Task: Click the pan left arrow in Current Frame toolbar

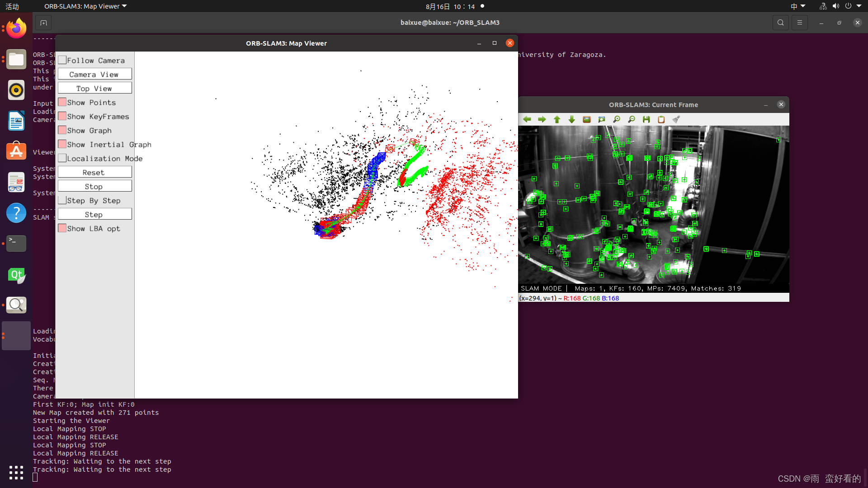Action: pyautogui.click(x=527, y=119)
